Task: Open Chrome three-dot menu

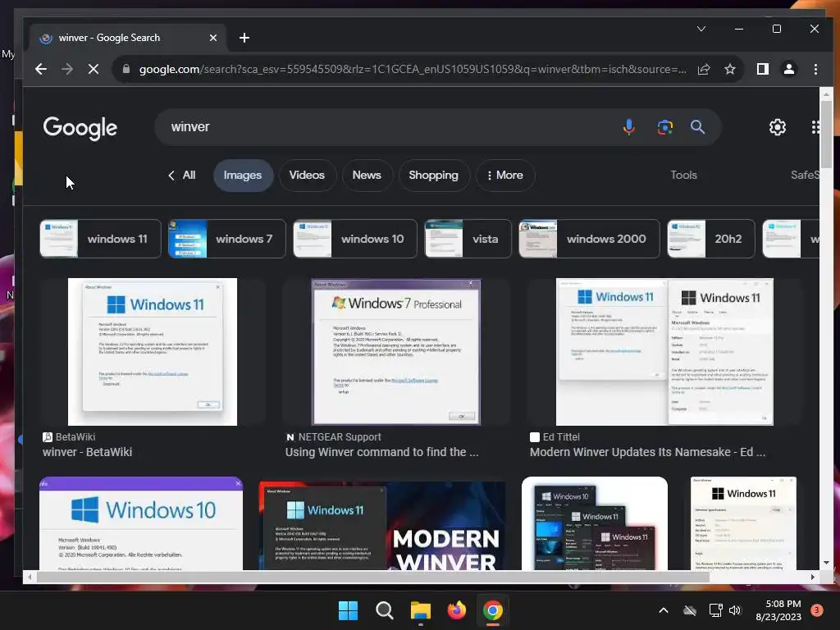Action: pos(815,69)
